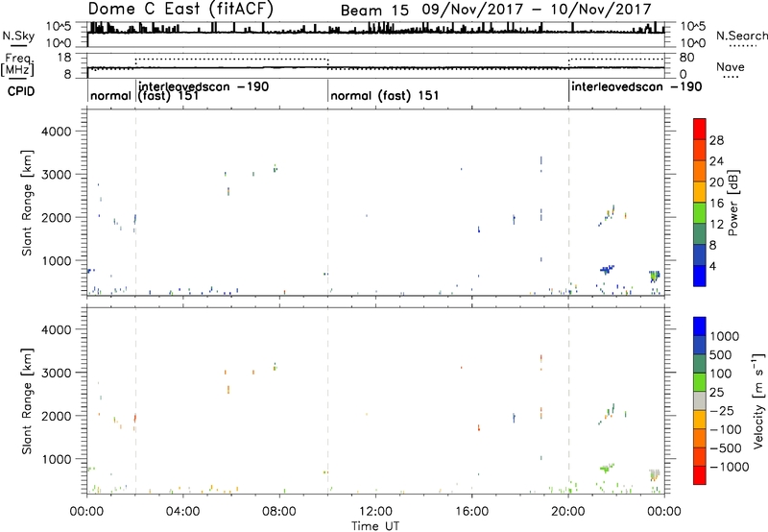Click the 'Dome C East (fitACF)' title
The height and width of the screenshot is (532, 768).
pyautogui.click(x=180, y=9)
